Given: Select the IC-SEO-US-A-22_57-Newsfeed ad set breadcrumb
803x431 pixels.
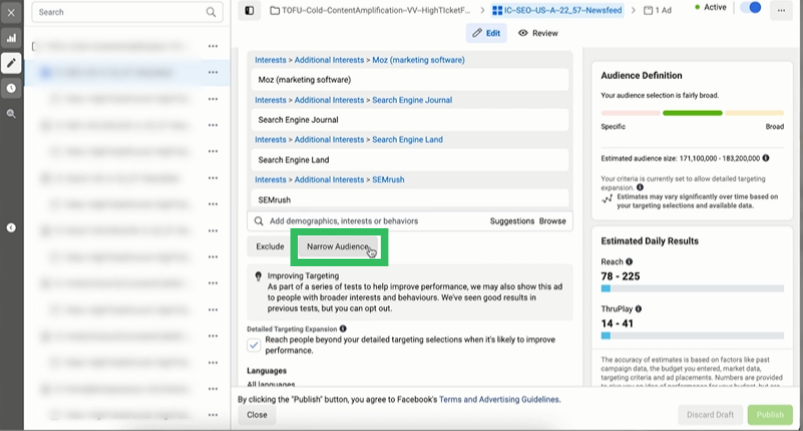Looking at the screenshot, I should click(x=557, y=10).
